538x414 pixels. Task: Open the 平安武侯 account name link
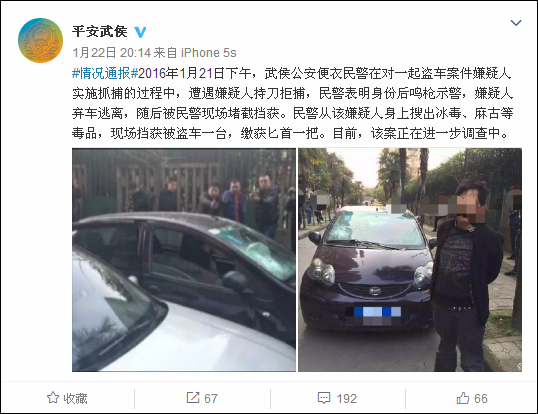point(100,32)
